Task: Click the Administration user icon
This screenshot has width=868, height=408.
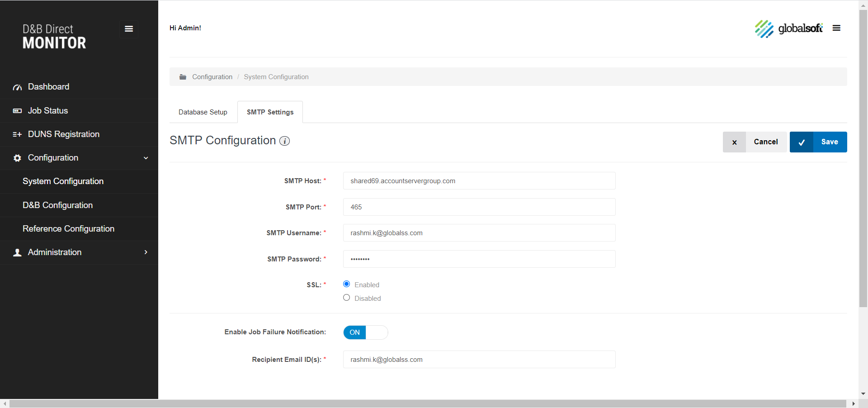Action: (17, 252)
